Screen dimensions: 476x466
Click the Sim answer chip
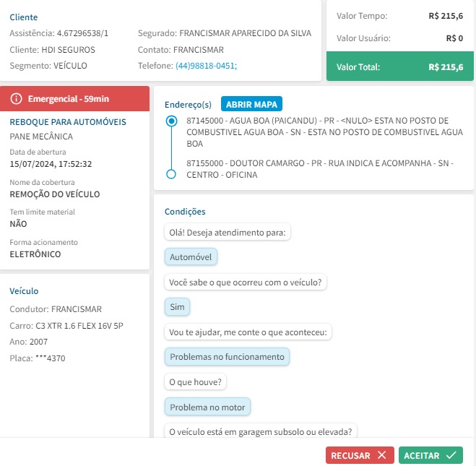[x=177, y=307]
